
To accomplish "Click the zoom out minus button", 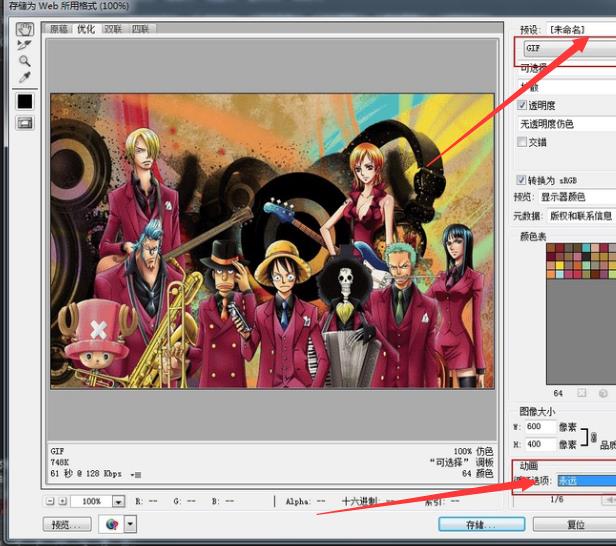I will tap(50, 501).
